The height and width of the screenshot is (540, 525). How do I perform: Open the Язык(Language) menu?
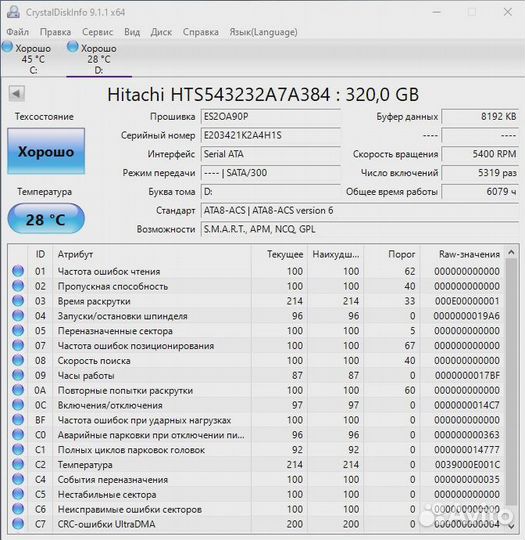click(x=263, y=32)
